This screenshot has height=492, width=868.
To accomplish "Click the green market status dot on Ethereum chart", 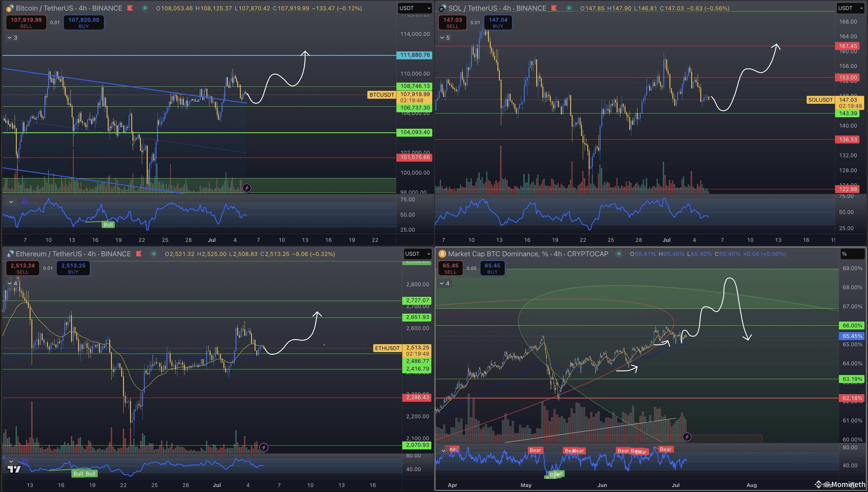I will click(154, 254).
